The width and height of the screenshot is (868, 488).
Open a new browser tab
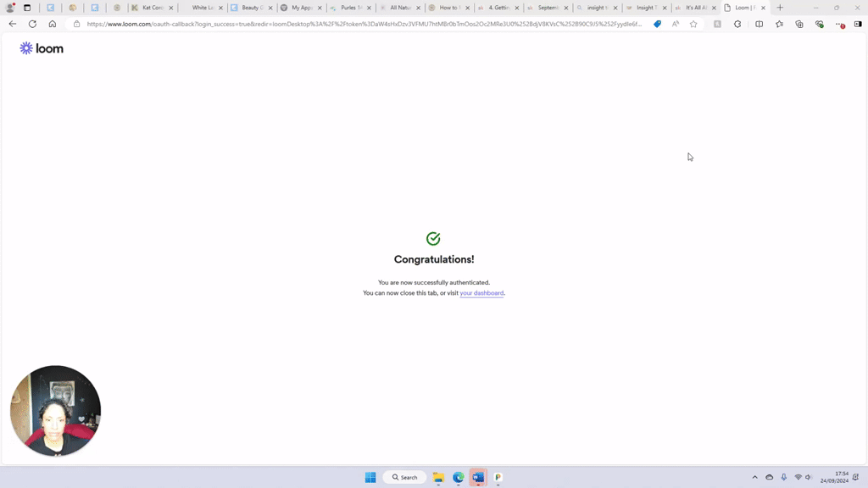[x=780, y=8]
